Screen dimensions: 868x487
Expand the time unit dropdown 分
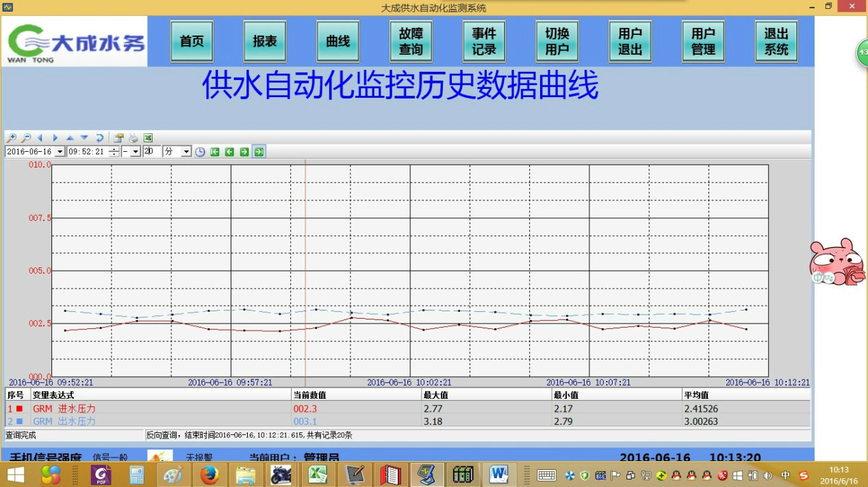tap(186, 152)
